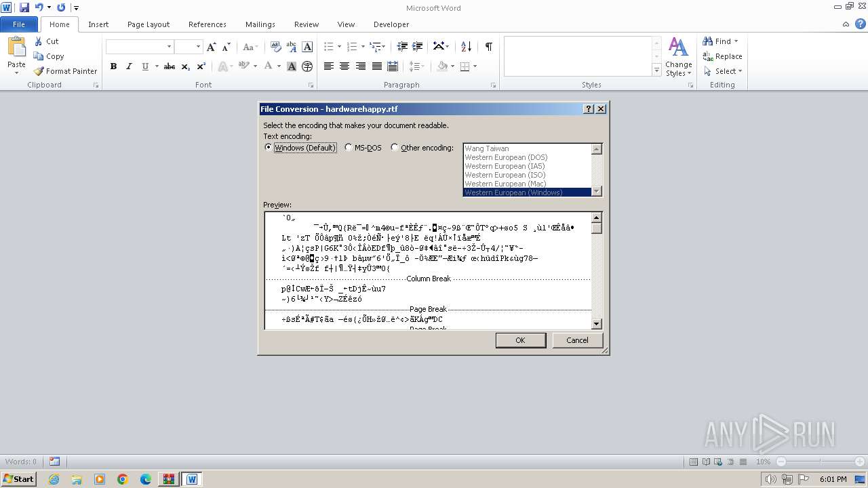Switch to the Insert tab

[x=98, y=24]
